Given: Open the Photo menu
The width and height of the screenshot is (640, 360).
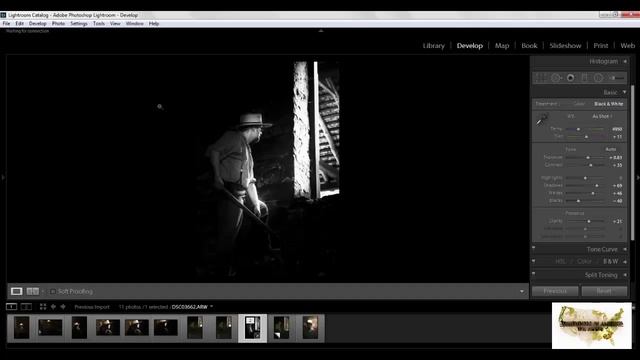Looking at the screenshot, I should pos(58,24).
